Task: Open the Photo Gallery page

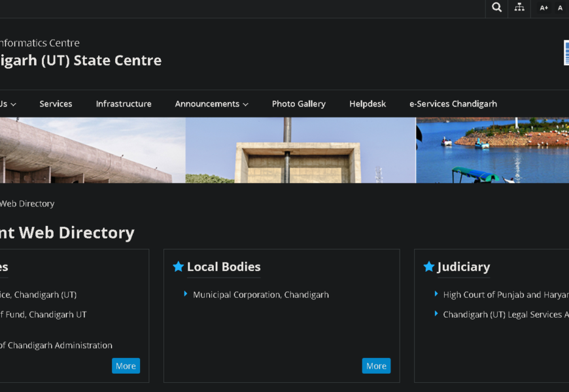Action: [x=298, y=104]
